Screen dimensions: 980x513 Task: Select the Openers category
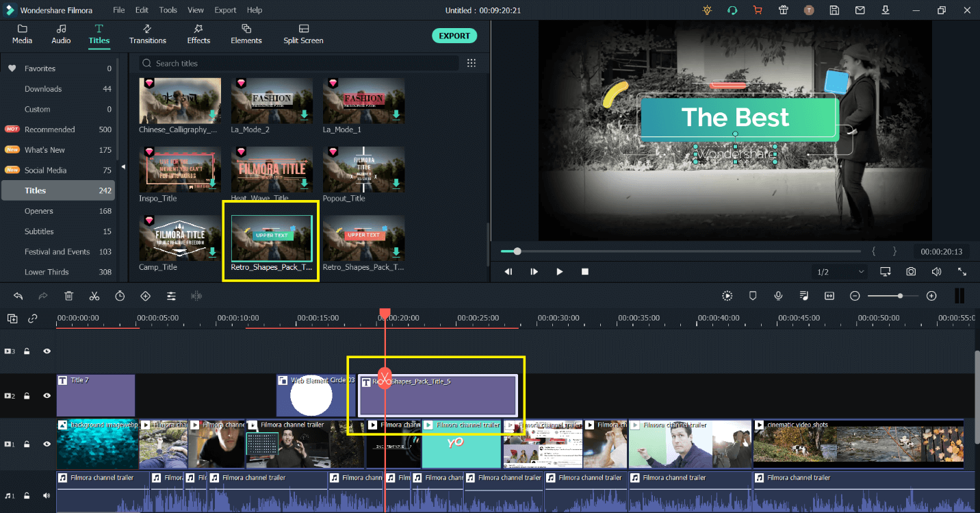tap(58, 211)
